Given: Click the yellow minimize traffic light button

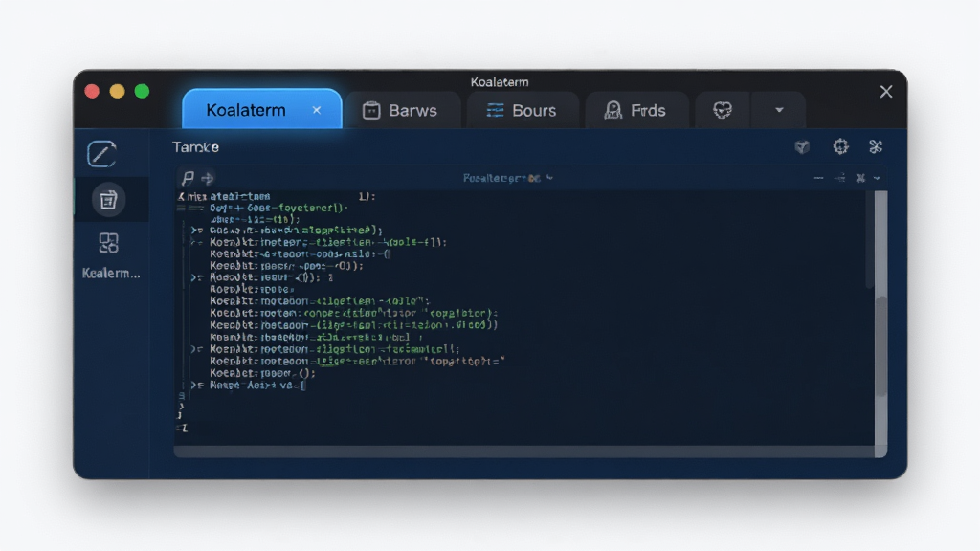Looking at the screenshot, I should click(117, 91).
